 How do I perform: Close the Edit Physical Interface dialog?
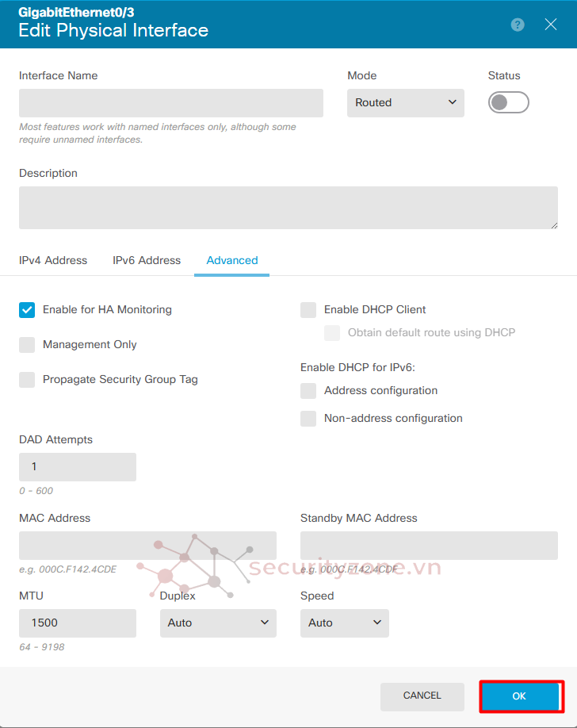[551, 25]
